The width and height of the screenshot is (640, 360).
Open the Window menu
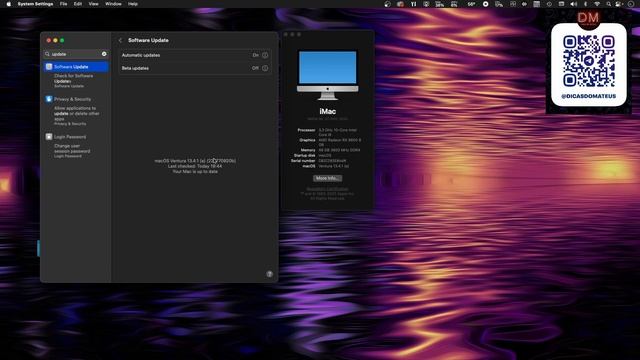113,4
